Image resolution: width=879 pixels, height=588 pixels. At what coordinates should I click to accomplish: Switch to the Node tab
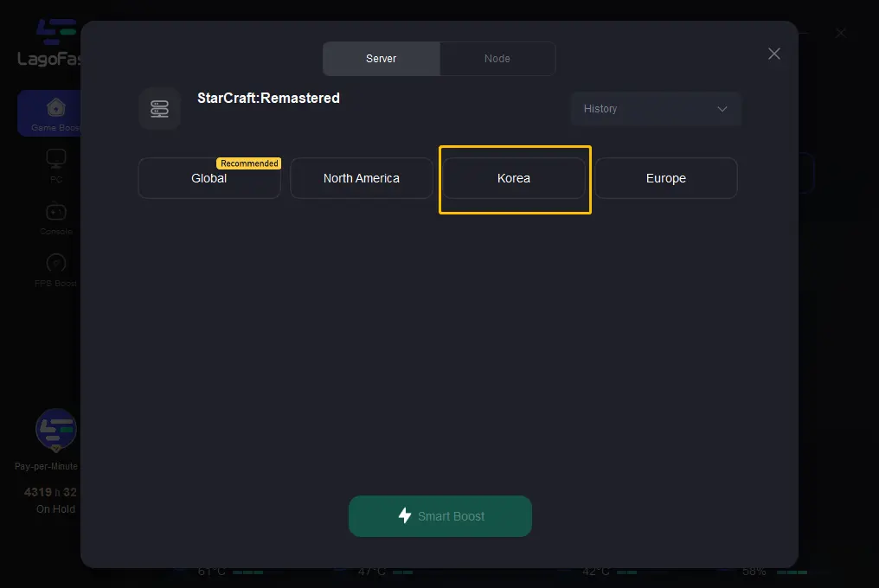point(497,59)
